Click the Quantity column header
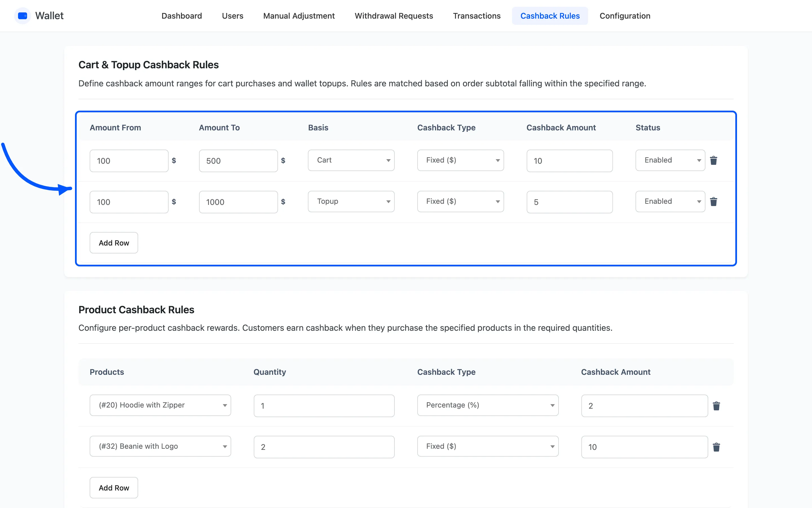Viewport: 812px width, 508px height. (270, 372)
